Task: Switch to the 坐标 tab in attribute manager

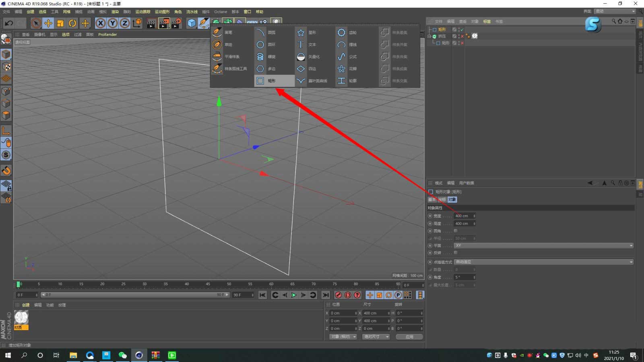Action: [x=443, y=200]
